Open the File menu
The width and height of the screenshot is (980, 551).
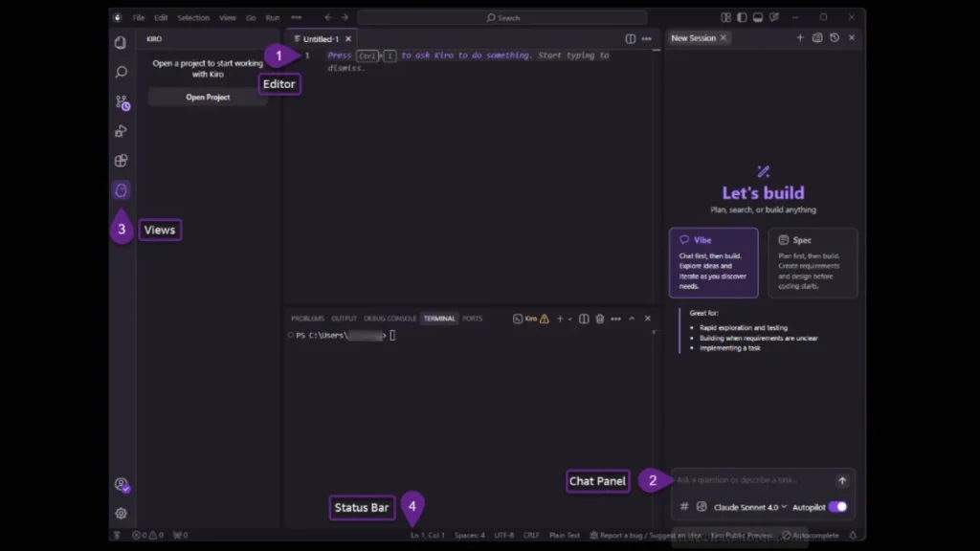139,17
